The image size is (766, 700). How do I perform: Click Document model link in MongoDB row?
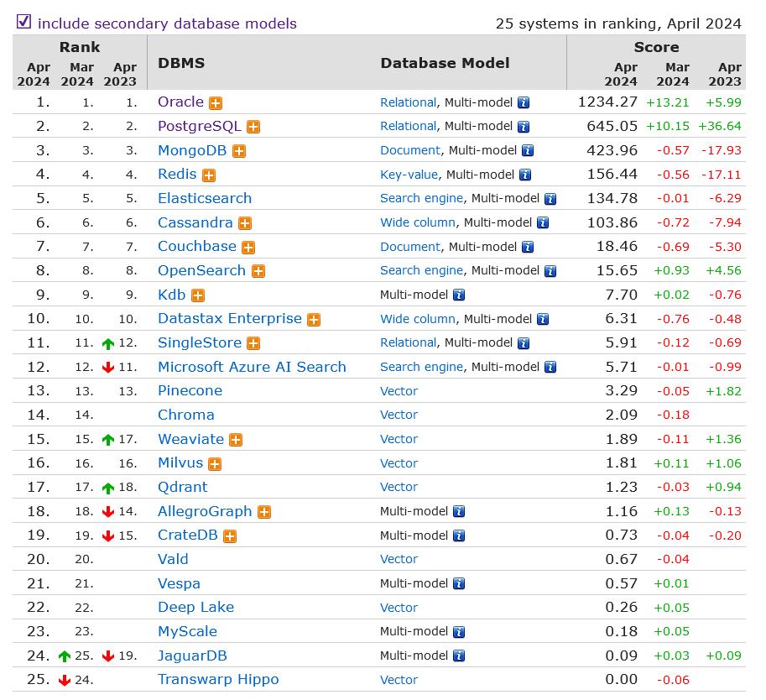click(410, 150)
